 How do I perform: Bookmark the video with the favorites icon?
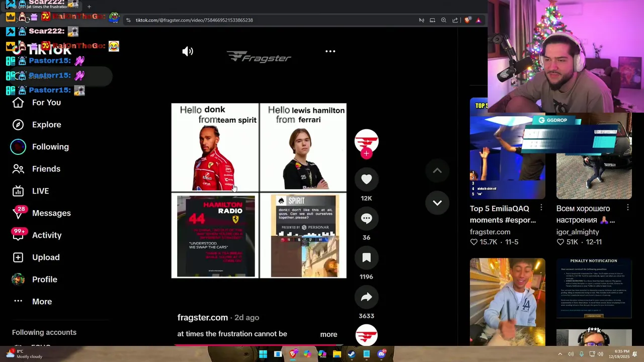[x=366, y=257]
